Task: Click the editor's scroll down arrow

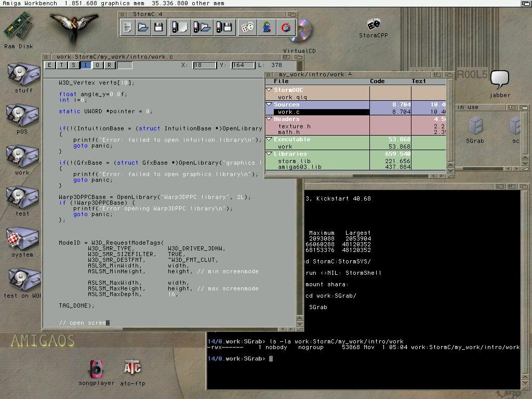Action: coord(300,324)
